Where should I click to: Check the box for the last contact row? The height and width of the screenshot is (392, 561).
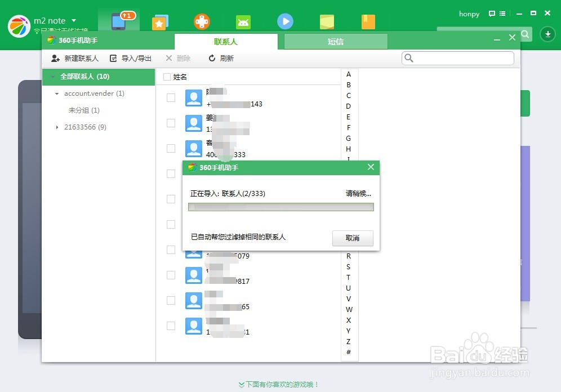tap(171, 326)
